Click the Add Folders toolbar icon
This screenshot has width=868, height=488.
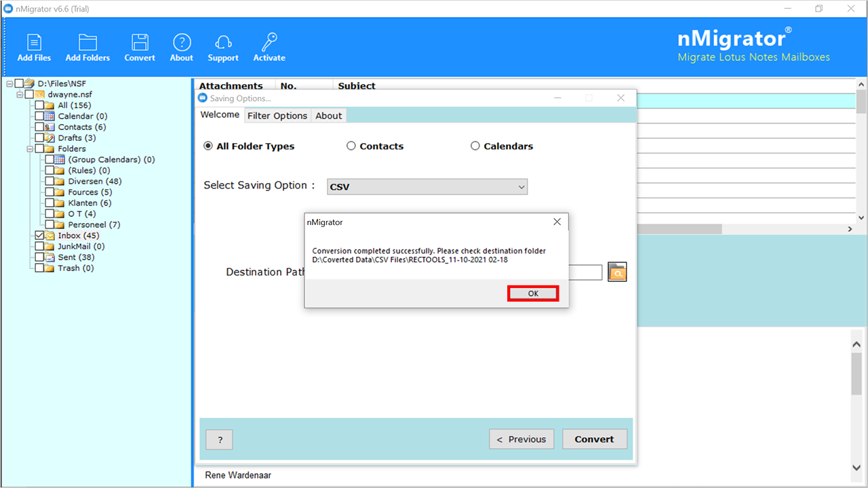[87, 47]
